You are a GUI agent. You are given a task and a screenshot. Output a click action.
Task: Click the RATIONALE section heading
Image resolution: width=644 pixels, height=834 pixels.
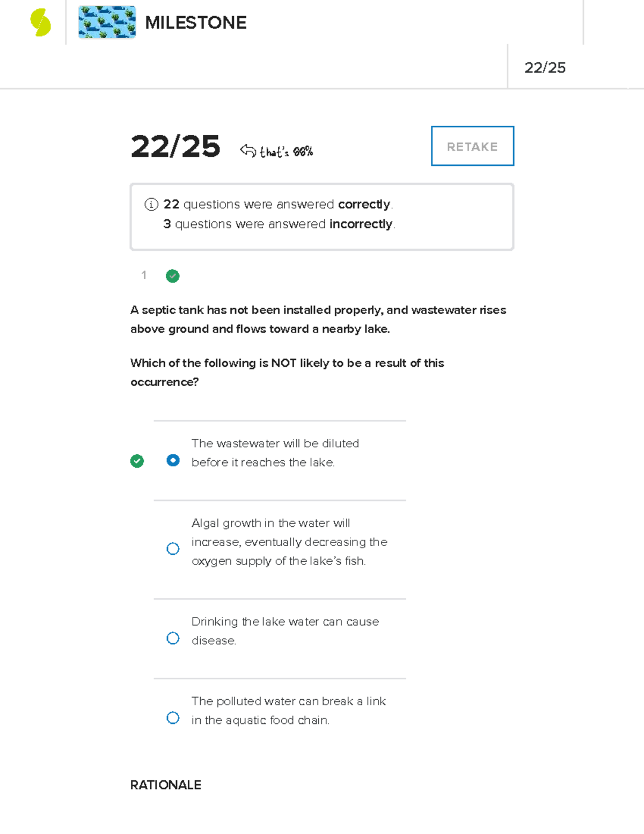pyautogui.click(x=165, y=785)
